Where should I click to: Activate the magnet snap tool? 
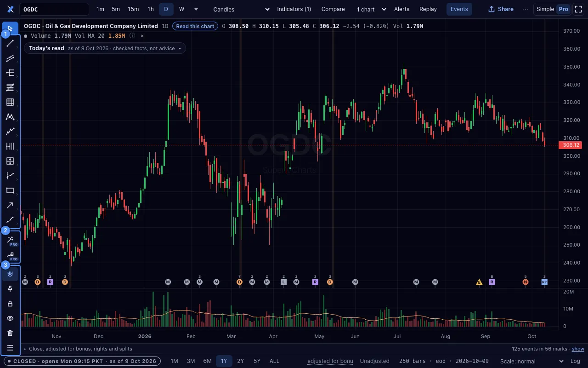pyautogui.click(x=10, y=274)
